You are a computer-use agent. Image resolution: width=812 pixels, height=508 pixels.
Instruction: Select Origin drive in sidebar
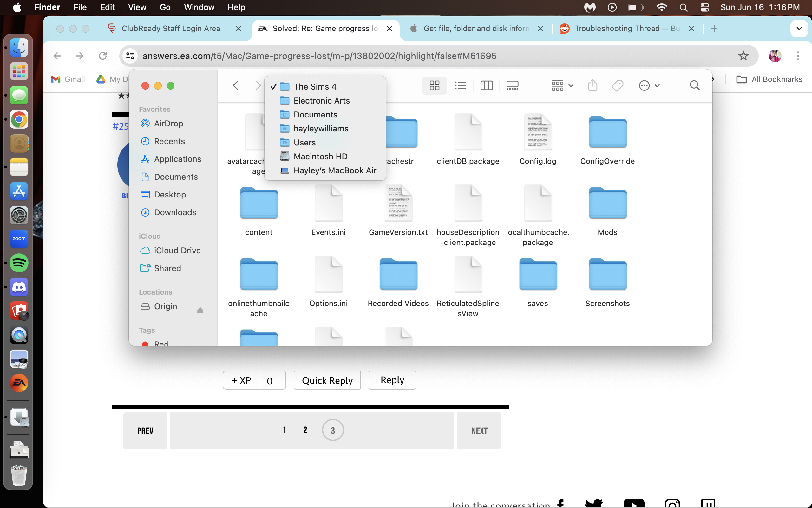[166, 306]
